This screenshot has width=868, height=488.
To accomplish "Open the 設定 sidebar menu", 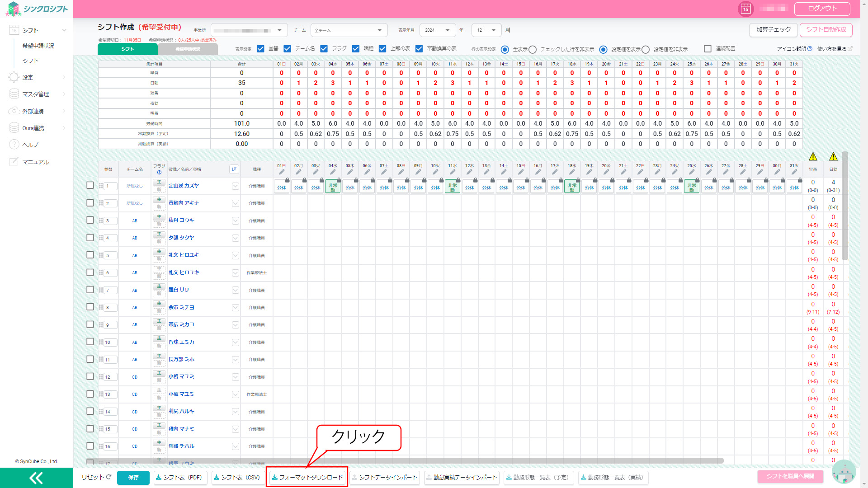I will point(38,77).
